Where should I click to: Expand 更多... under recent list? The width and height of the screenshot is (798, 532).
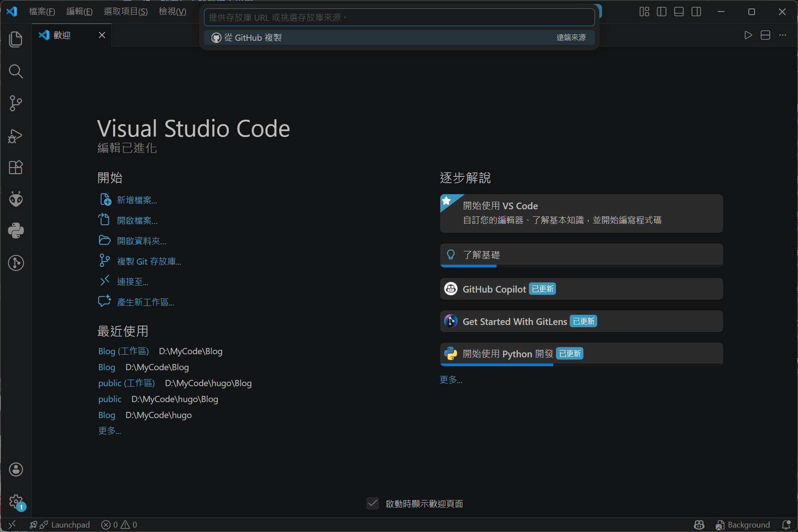(x=110, y=430)
